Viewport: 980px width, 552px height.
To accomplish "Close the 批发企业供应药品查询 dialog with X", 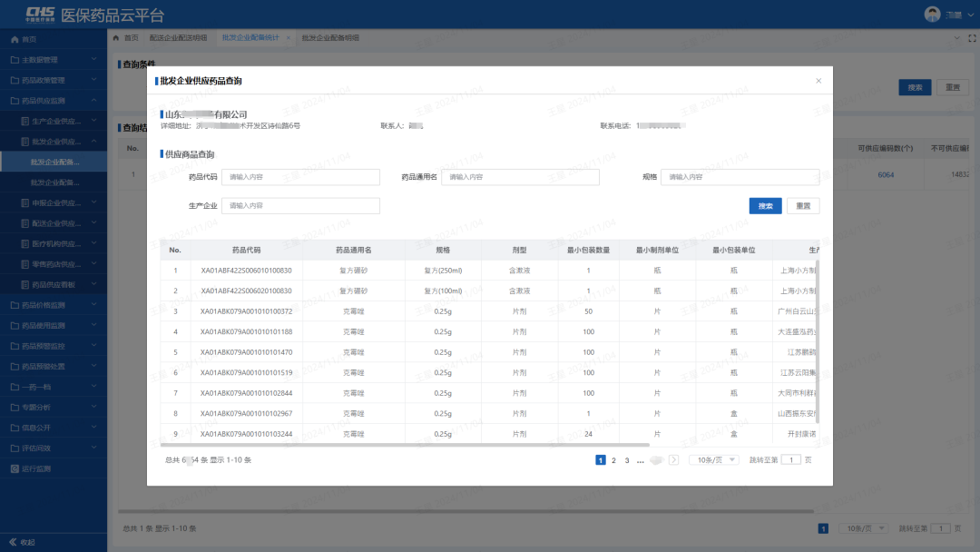I will (x=818, y=81).
